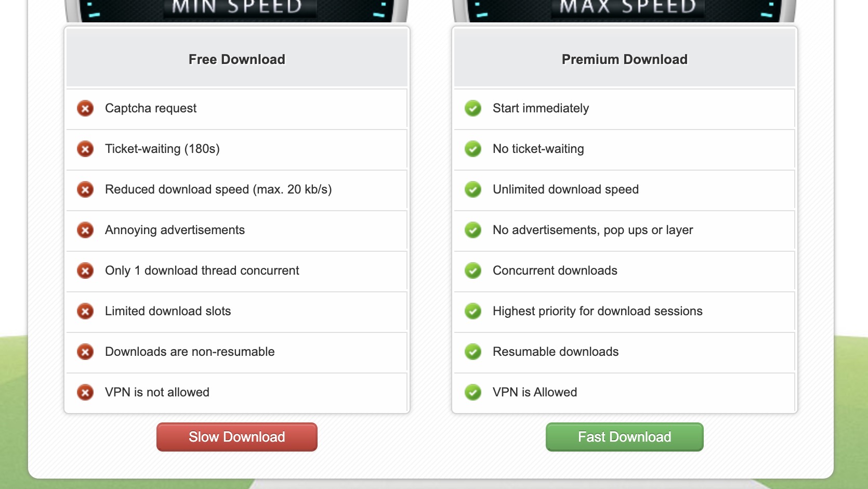This screenshot has width=868, height=489.
Task: Click the green checkmark beside Concurrent downloads
Action: [x=473, y=271]
